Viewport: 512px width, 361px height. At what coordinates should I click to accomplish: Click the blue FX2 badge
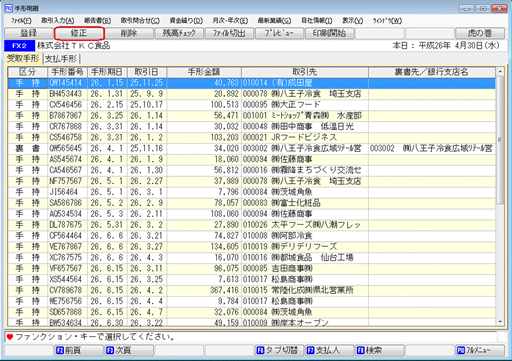click(x=19, y=46)
